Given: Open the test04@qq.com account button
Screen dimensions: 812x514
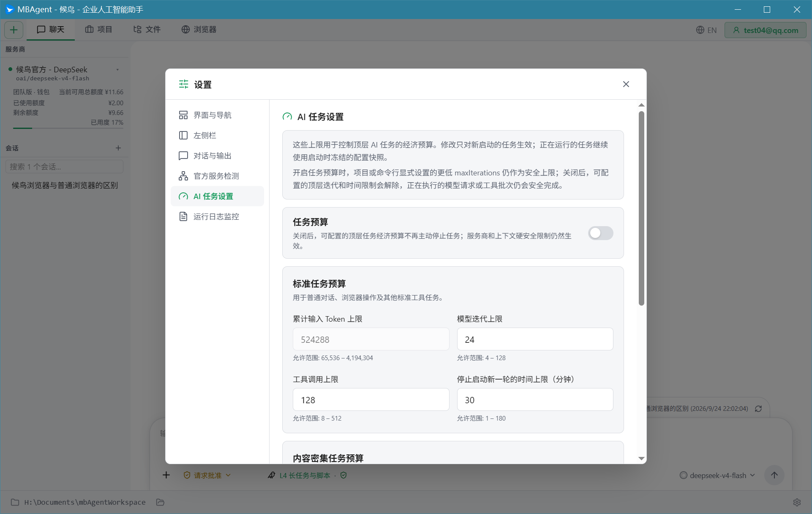Looking at the screenshot, I should [x=766, y=30].
